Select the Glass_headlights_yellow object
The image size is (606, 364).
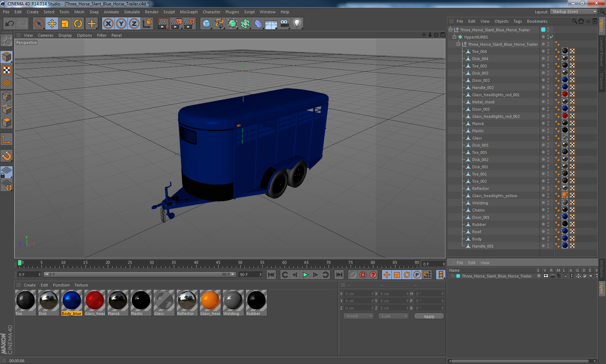494,196
